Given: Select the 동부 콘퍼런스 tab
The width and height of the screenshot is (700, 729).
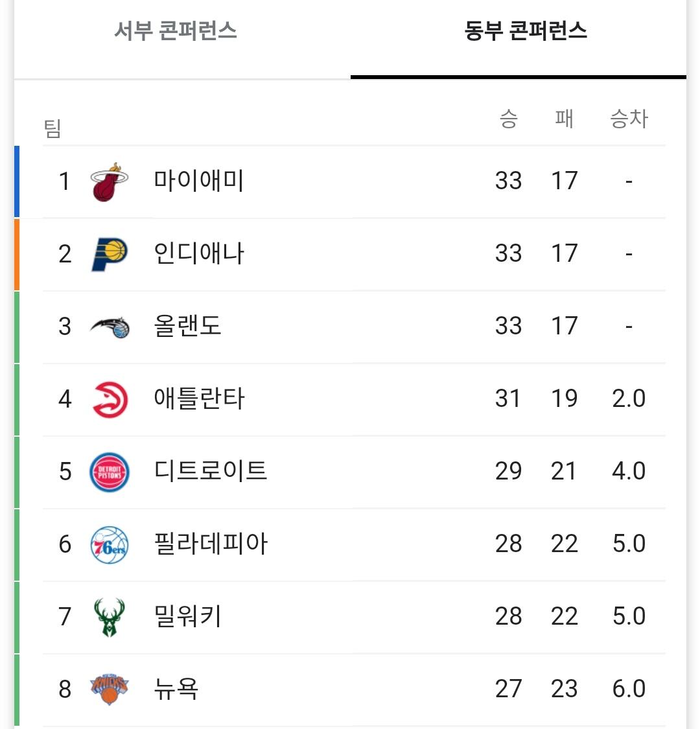Looking at the screenshot, I should point(526,31).
